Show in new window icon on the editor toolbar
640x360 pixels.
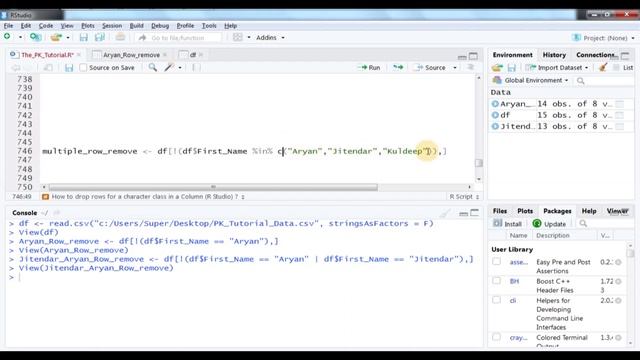[x=48, y=68]
